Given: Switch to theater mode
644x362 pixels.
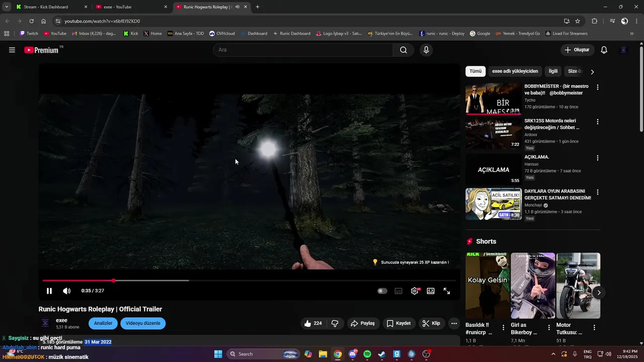Looking at the screenshot, I should pos(431,291).
